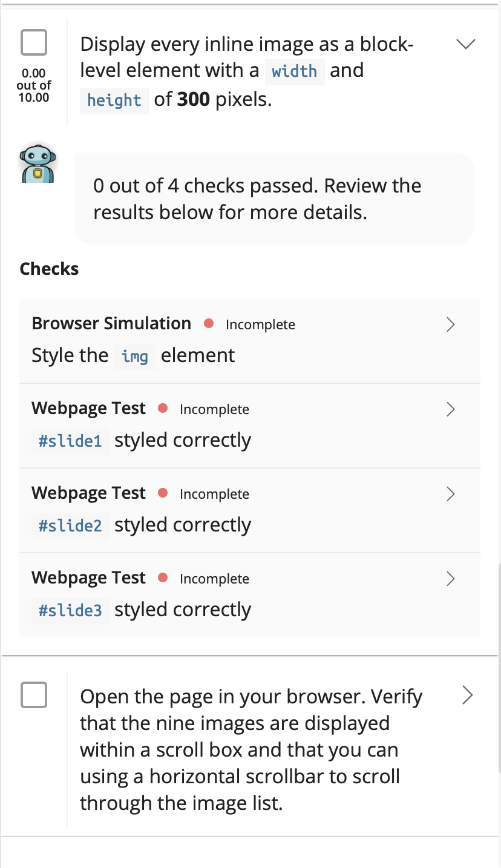
Task: Expand the #slide3 styled correctly check arrow
Action: 450,579
